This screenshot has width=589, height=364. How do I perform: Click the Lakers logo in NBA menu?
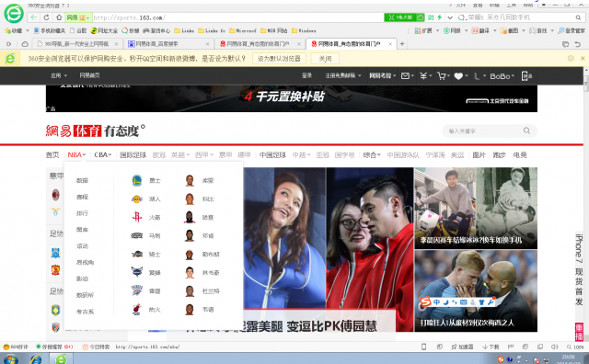pos(137,199)
